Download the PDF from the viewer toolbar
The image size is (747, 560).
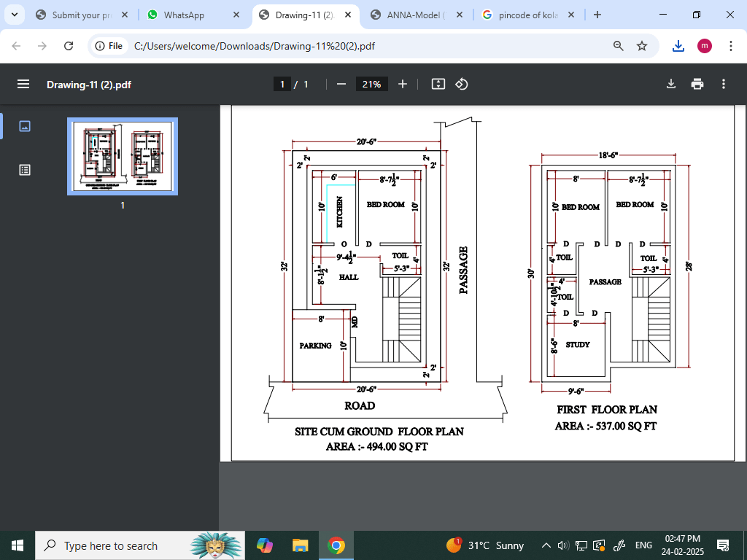point(671,84)
